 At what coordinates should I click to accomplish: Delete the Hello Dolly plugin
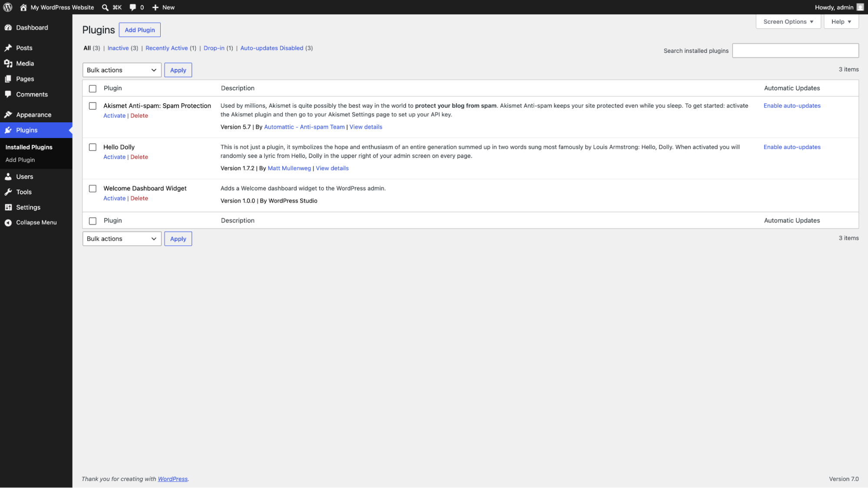[139, 157]
